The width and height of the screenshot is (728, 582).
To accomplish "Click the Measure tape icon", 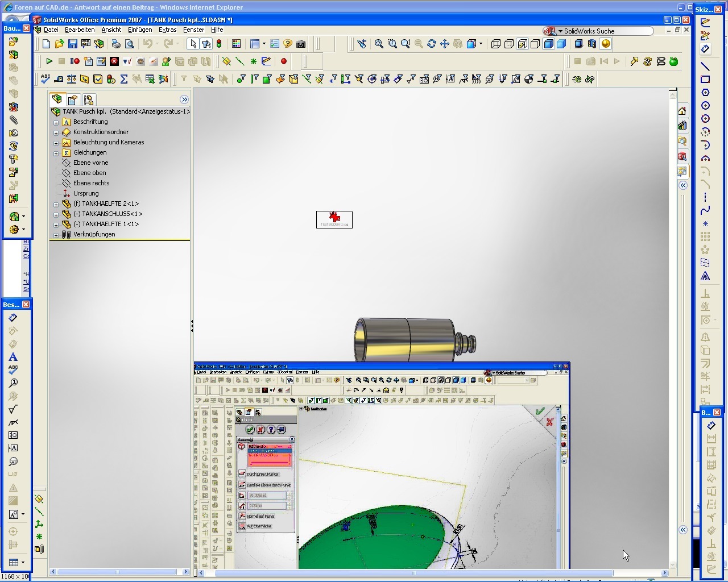I will click(x=59, y=79).
